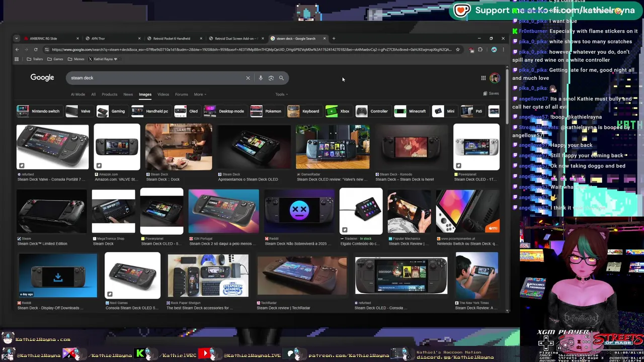Viewport: 644px width, 362px height.
Task: Filter images by Minecraft chip
Action: [411, 111]
